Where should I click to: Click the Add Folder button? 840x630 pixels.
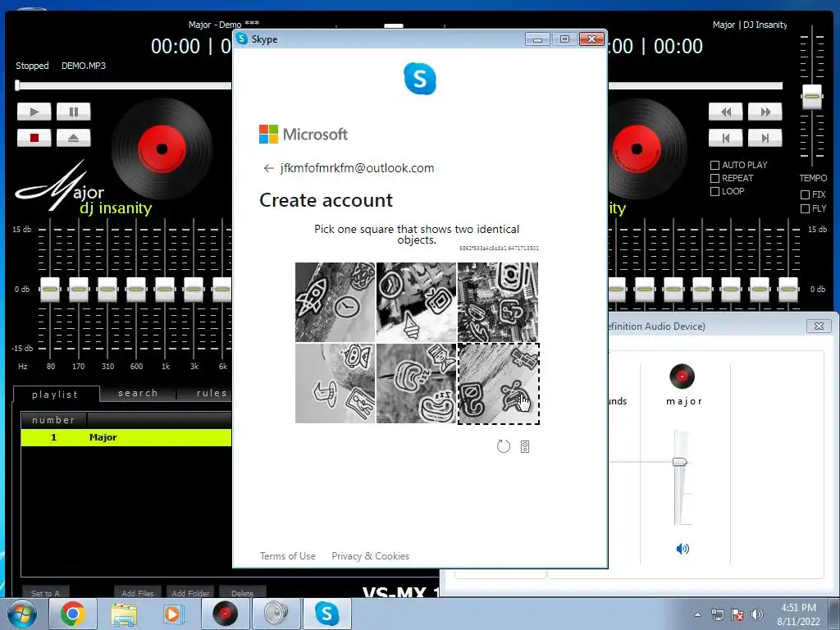[190, 592]
